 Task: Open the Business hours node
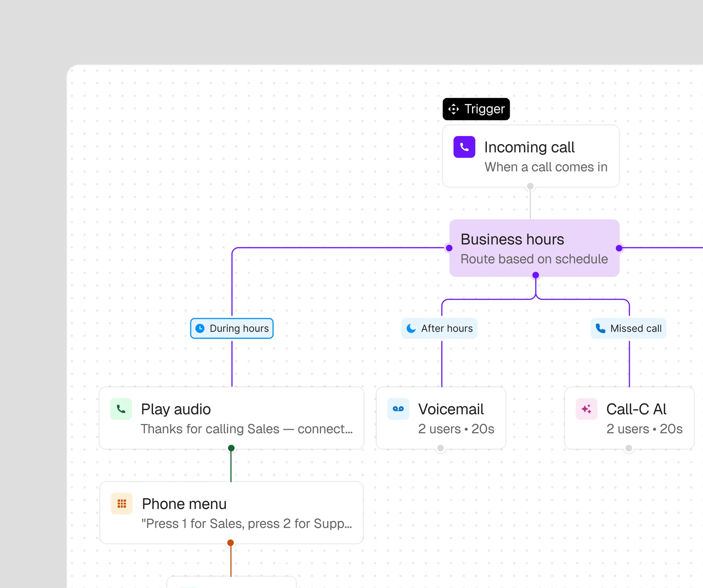click(534, 248)
